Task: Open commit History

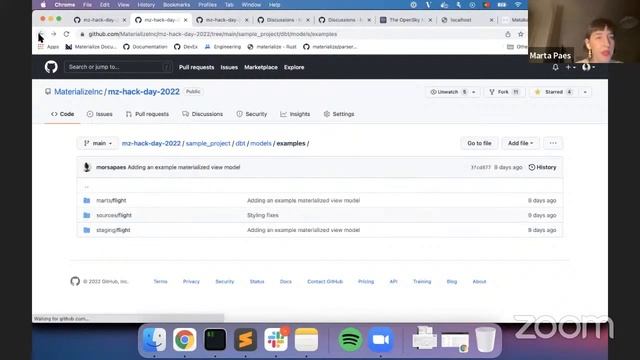Action: [542, 167]
